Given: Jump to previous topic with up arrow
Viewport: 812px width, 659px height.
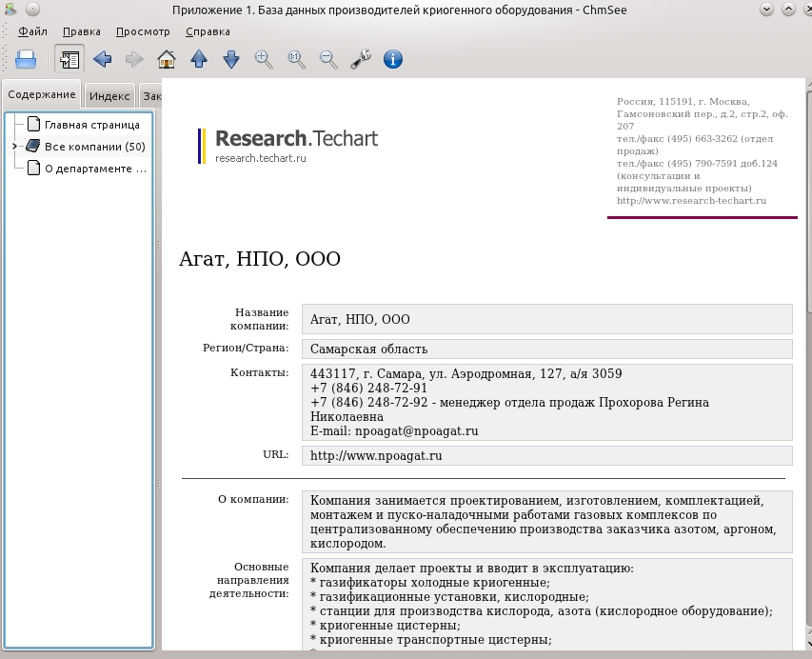Looking at the screenshot, I should pyautogui.click(x=199, y=60).
